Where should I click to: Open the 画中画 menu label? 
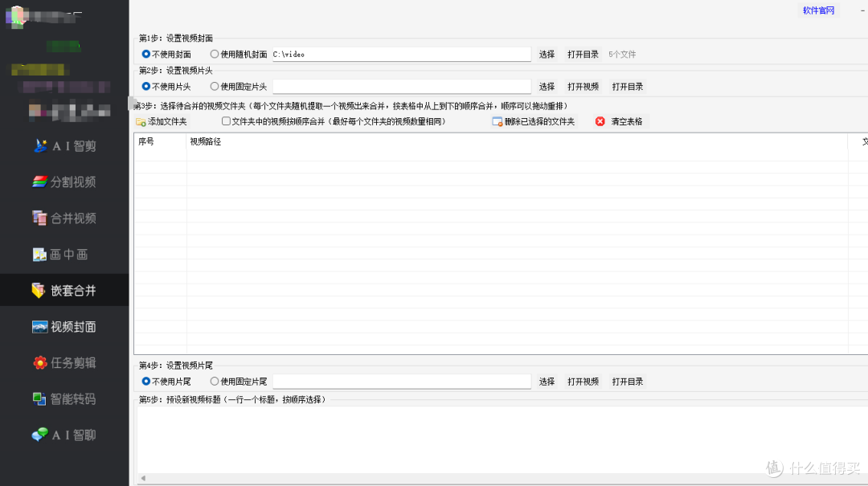[x=68, y=255]
